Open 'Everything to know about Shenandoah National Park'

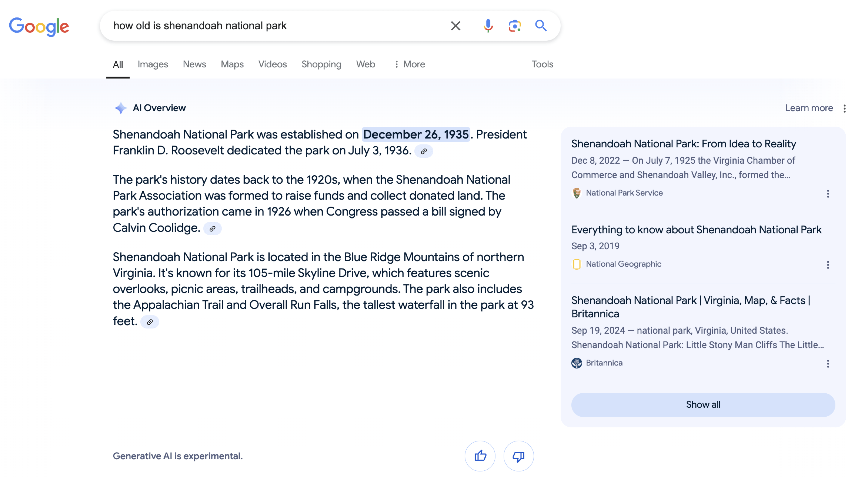[696, 230]
